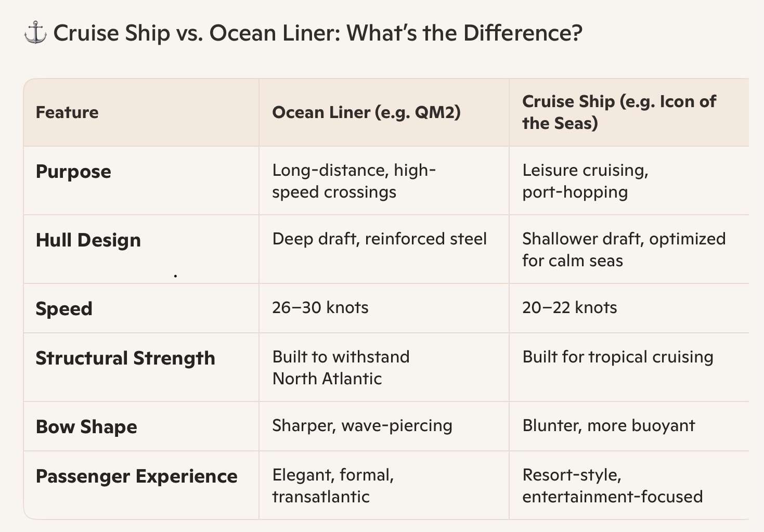This screenshot has height=532, width=764.
Task: Click the "Shallower draft, optimized for calm seas" cell
Action: pos(624,250)
